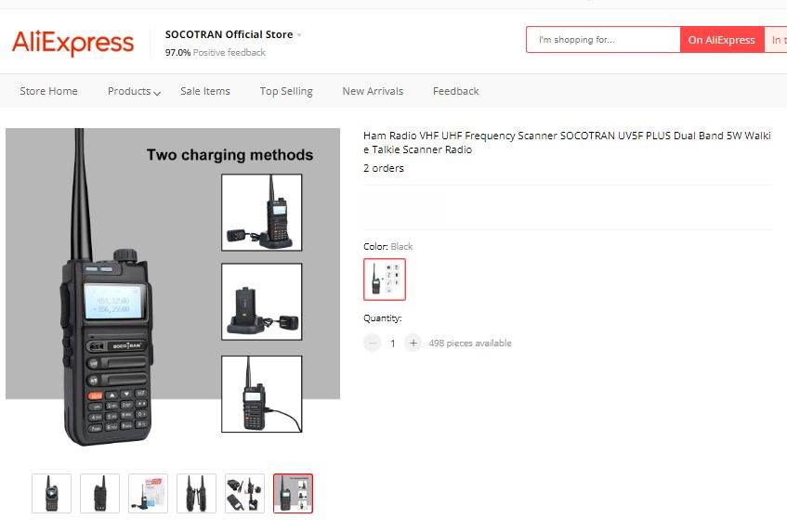Decrease quantity with the minus button

(x=372, y=343)
